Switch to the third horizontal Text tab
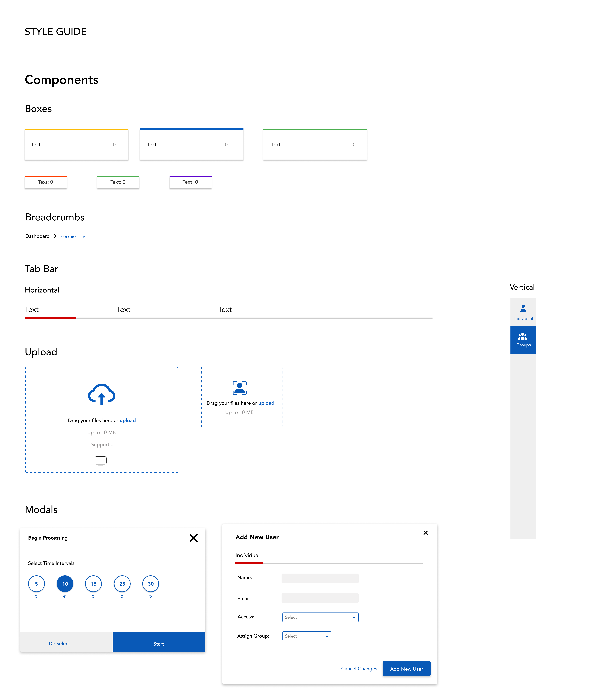Screen dimensions: 594x700 (x=225, y=310)
